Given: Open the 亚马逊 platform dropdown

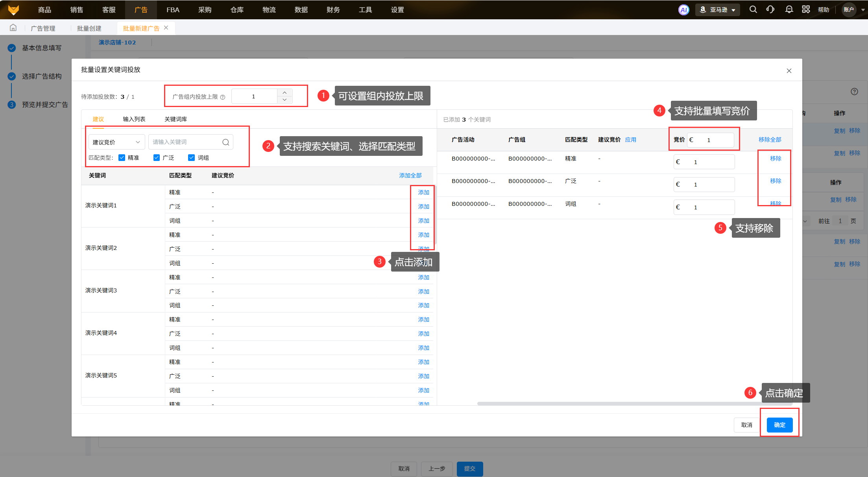Looking at the screenshot, I should [718, 10].
